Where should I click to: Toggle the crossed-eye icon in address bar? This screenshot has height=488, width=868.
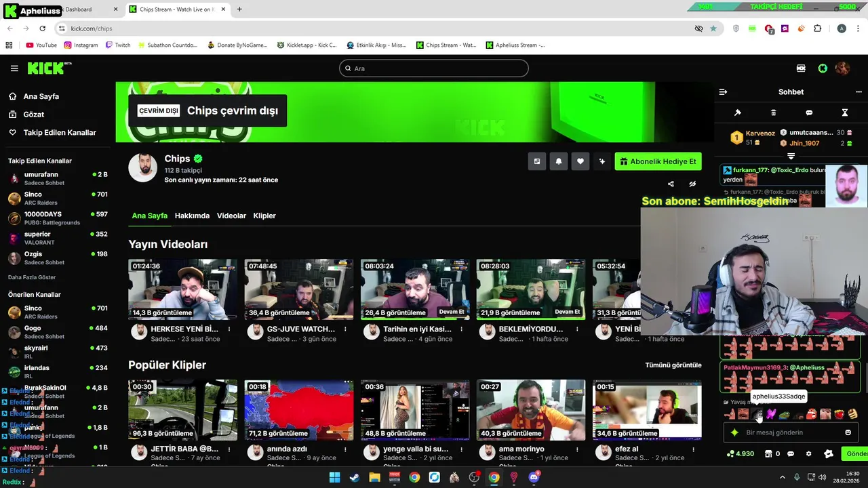tap(699, 28)
